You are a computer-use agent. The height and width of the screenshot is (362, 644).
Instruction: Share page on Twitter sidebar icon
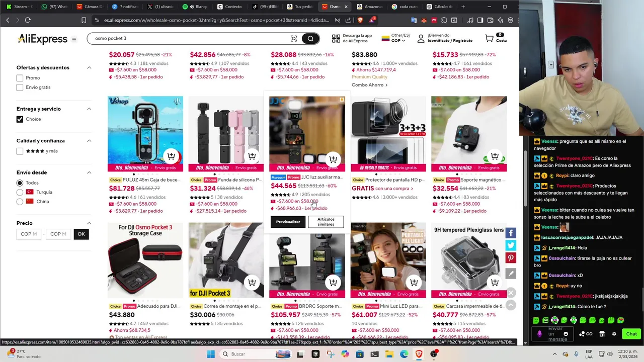[x=511, y=245]
